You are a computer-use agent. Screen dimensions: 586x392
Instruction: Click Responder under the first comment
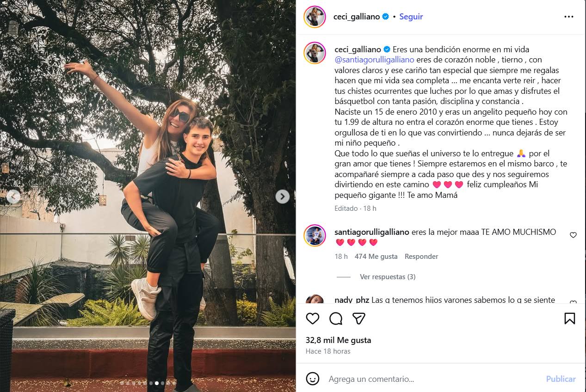click(x=421, y=257)
